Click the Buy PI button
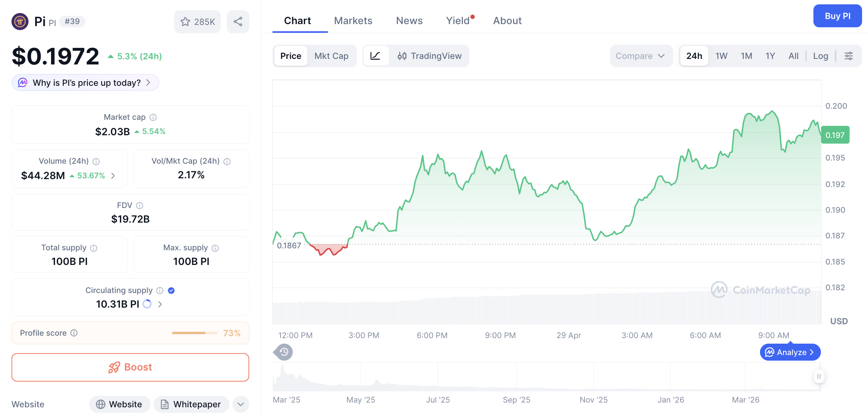 [x=838, y=16]
